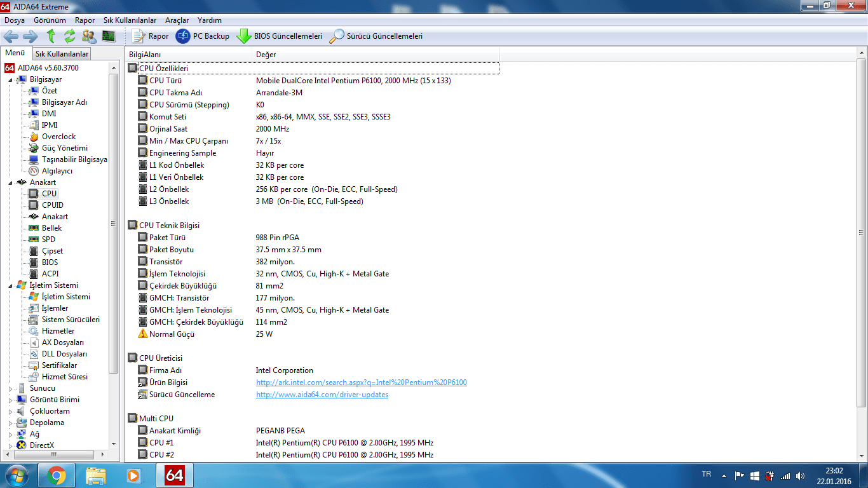
Task: Open the ACPI tree item
Action: click(x=50, y=274)
